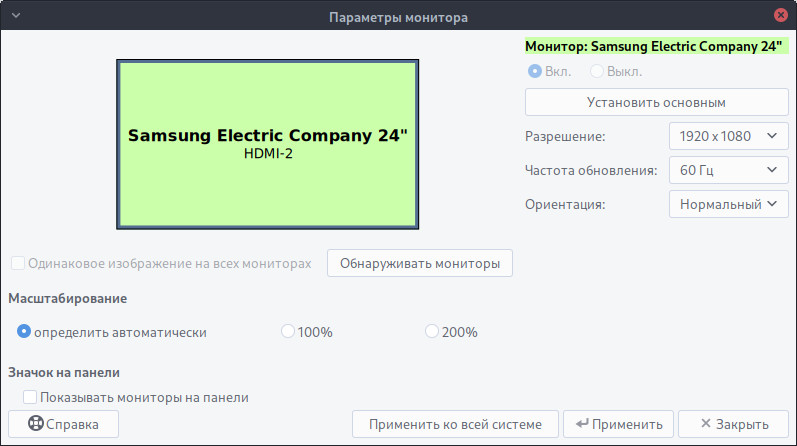Viewport: 797px width, 446px height.
Task: Select the Samsung Electric Company 24" monitor preview
Action: coord(267,144)
